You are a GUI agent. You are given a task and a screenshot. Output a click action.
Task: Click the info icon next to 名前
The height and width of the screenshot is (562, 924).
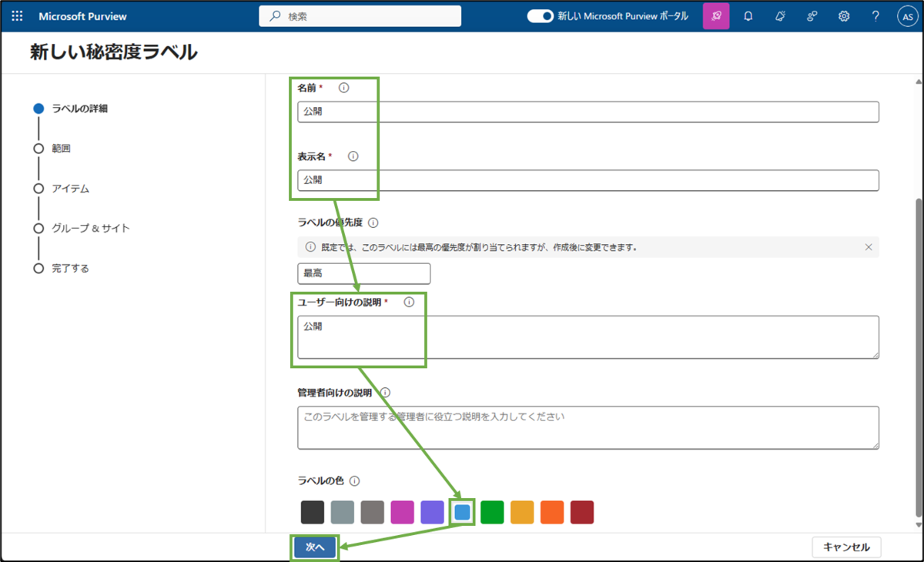point(344,88)
